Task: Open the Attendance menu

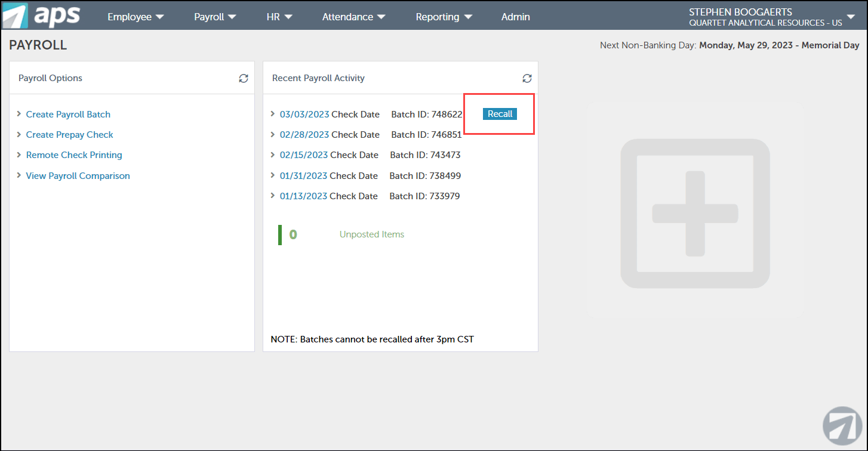Action: pos(353,17)
